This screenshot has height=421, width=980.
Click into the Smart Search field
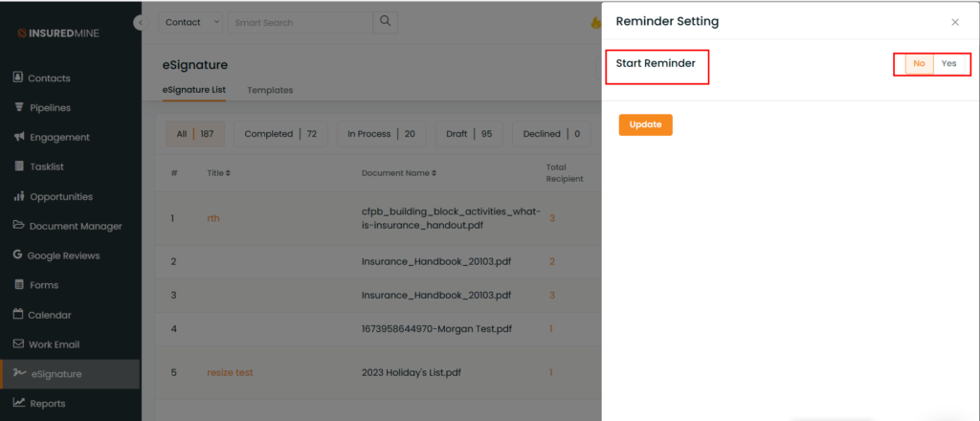click(x=300, y=23)
